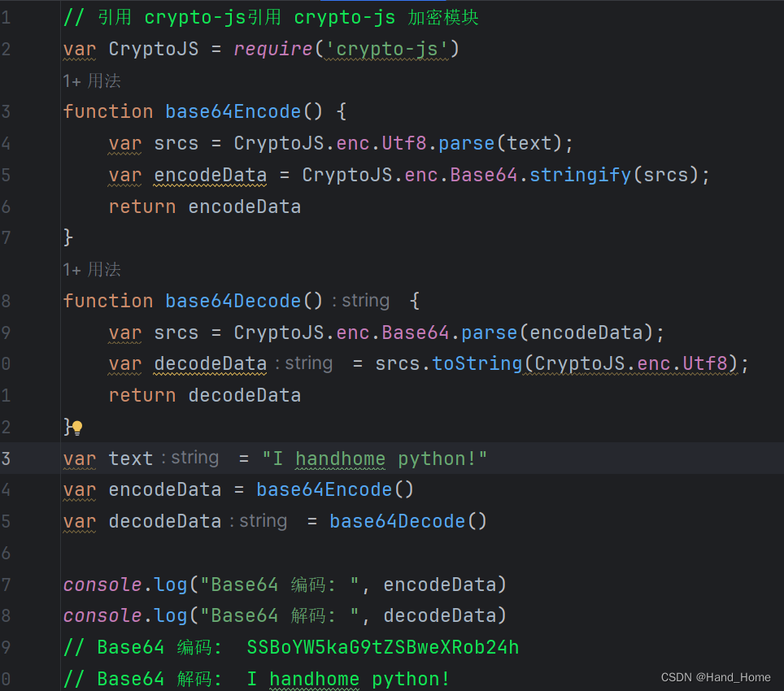Click line number 3 in the gutter
The width and height of the screenshot is (784, 691).
tap(6, 111)
